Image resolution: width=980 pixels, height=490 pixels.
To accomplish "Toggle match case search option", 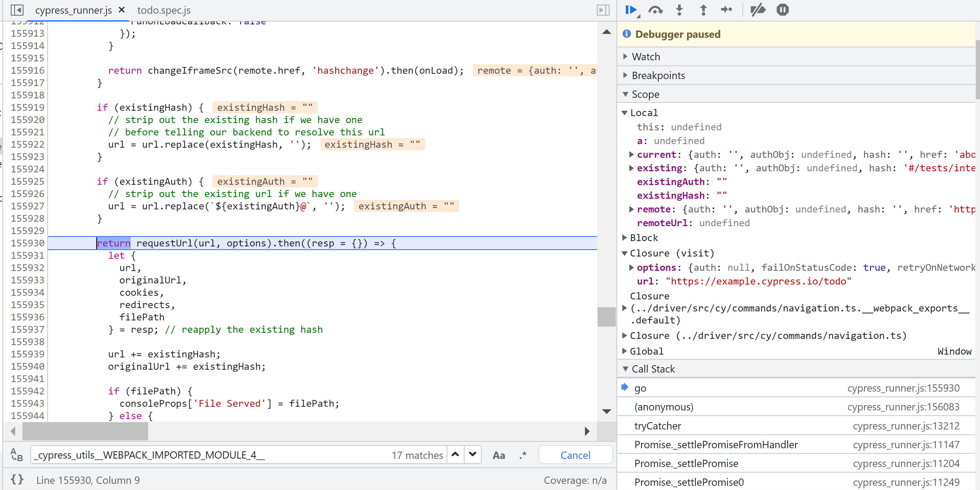I will click(498, 455).
